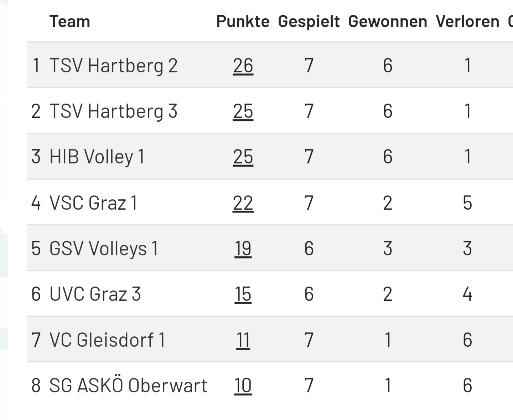The image size is (513, 420).
Task: Click TSV Hartberg 3's 25 points link
Action: (243, 111)
